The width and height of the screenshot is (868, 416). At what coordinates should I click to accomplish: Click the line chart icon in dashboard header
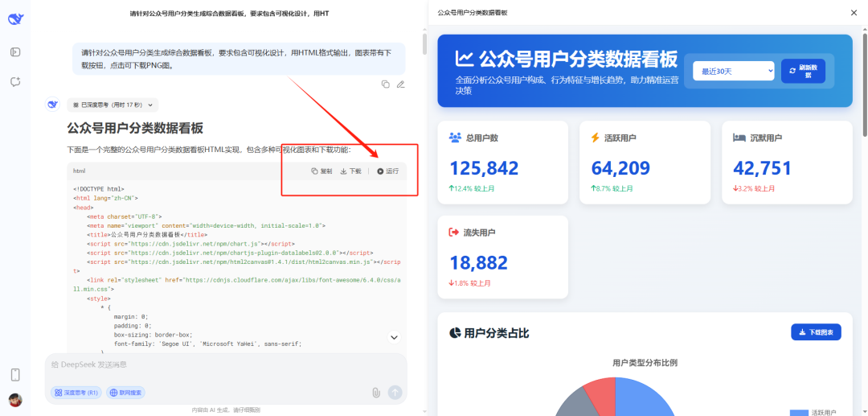click(464, 58)
